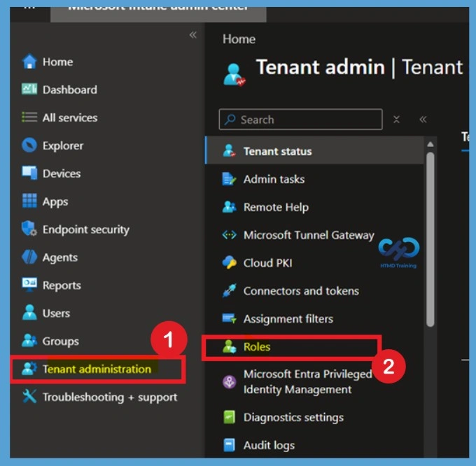Image resolution: width=476 pixels, height=466 pixels.
Task: Click the Troubleshooting wrench icon
Action: (29, 397)
